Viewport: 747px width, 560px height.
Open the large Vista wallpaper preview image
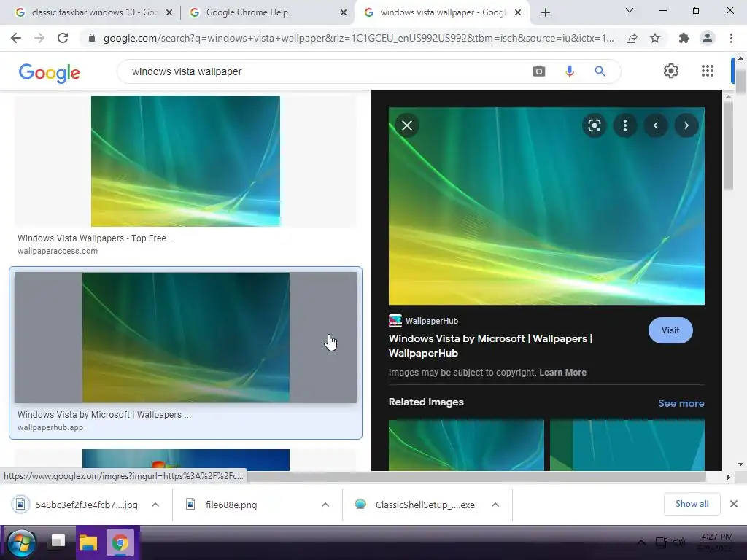coord(546,206)
